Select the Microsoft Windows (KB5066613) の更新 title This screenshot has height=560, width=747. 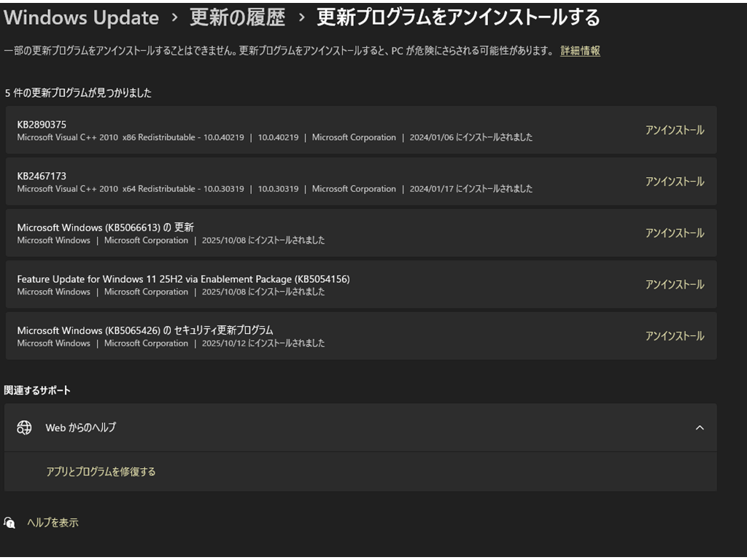tap(105, 227)
